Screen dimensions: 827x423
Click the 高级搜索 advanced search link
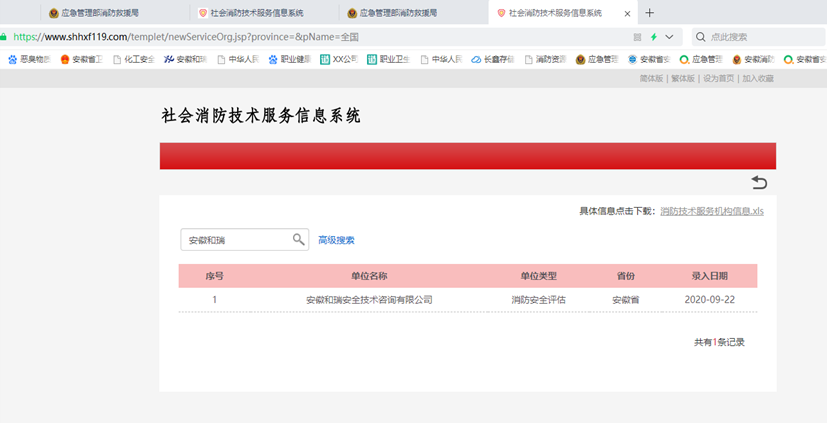(x=336, y=240)
